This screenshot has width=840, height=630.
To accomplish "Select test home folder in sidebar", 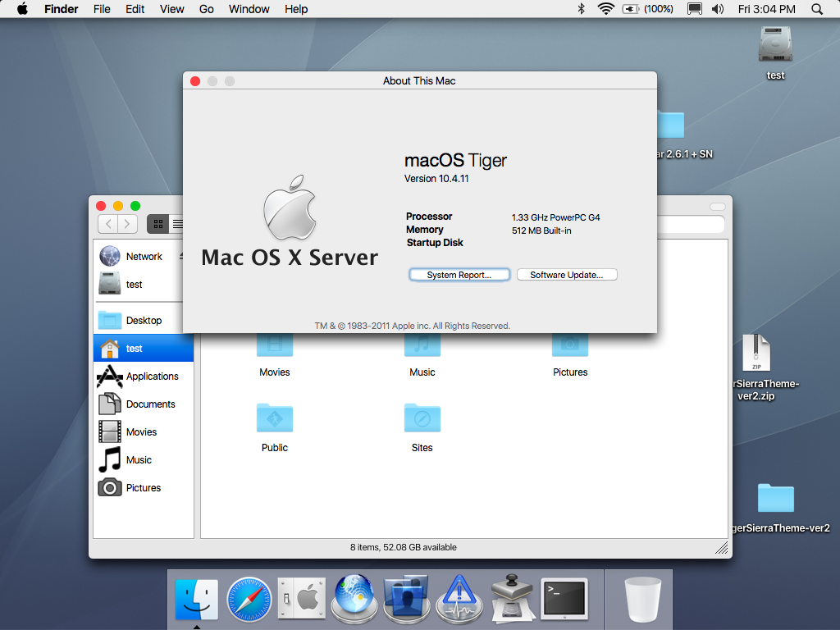I will (144, 348).
